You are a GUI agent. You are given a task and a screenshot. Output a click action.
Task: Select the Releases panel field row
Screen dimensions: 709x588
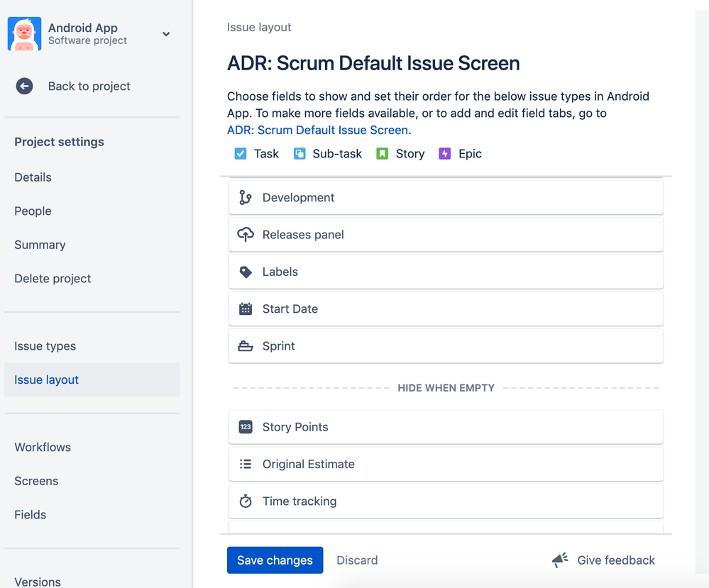tap(446, 235)
